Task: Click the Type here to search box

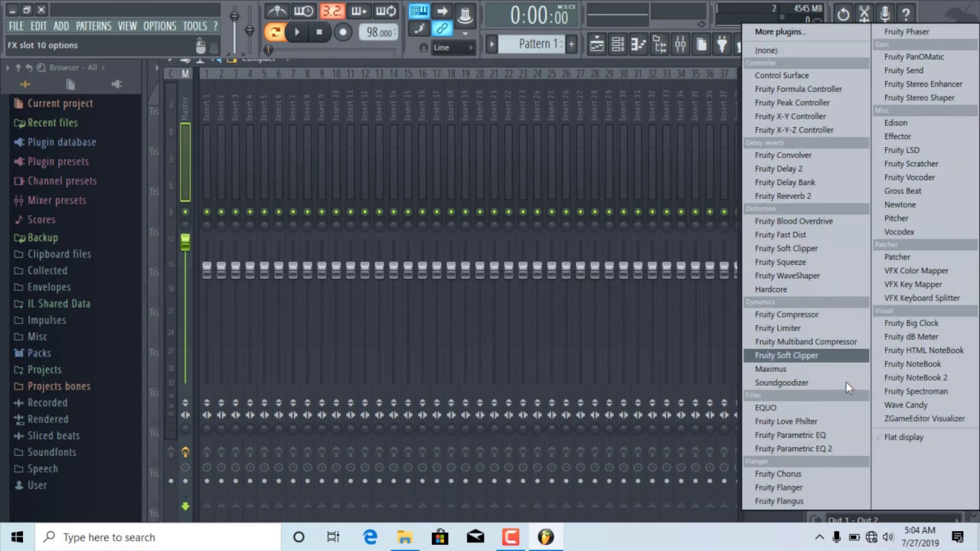Action: (x=158, y=537)
